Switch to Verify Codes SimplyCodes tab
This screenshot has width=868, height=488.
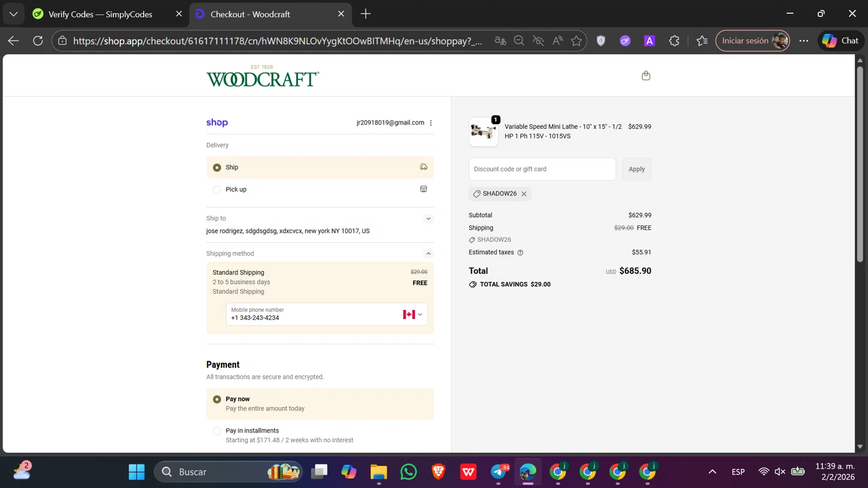click(x=101, y=14)
